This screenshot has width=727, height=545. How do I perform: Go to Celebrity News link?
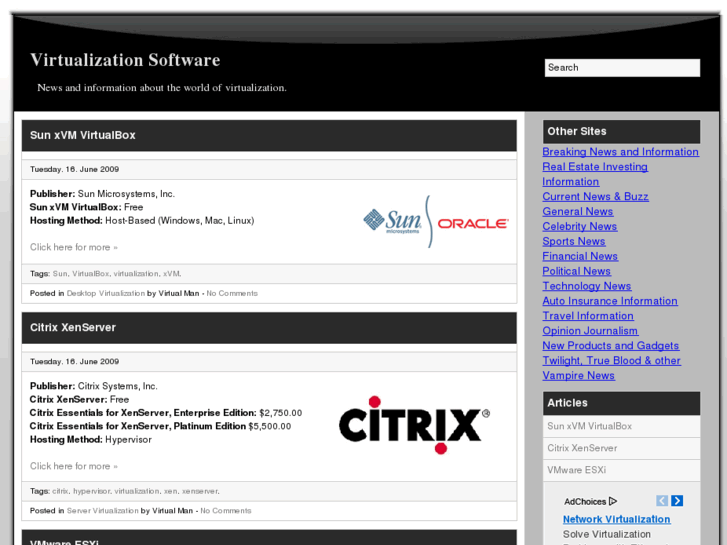[580, 226]
